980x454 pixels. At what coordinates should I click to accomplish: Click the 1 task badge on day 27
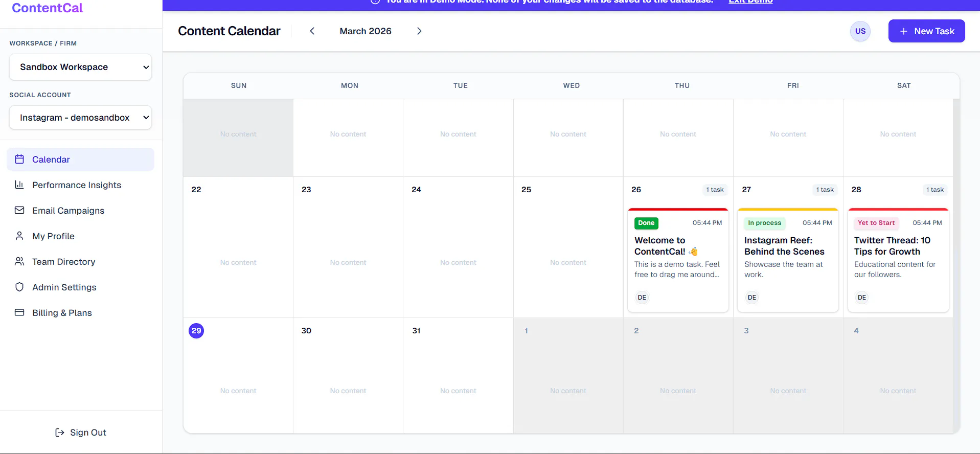point(825,190)
